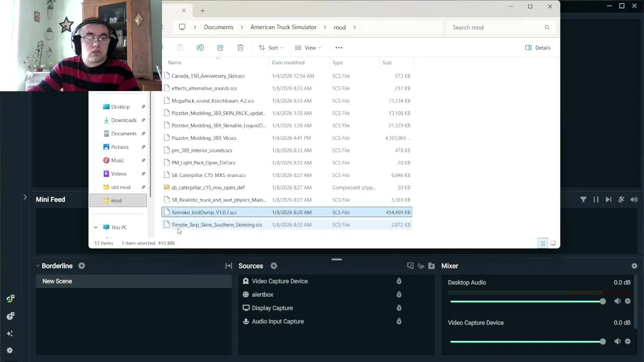Toggle the Details pane button

pos(538,48)
